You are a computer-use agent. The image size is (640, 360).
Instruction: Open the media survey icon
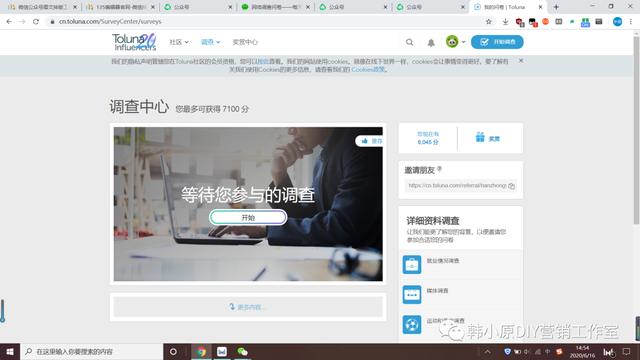pos(412,295)
